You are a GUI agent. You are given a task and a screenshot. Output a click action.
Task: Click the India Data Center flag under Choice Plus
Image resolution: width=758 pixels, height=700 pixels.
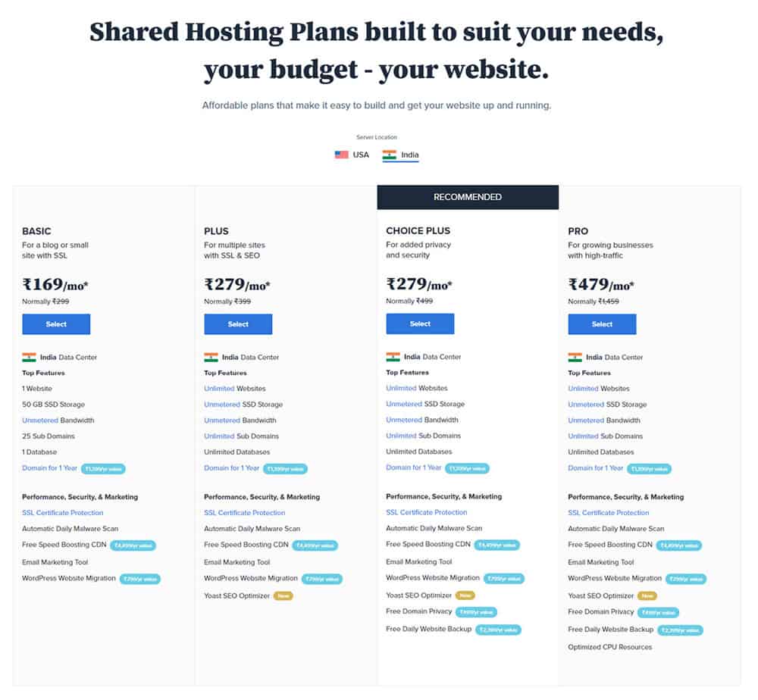click(392, 357)
